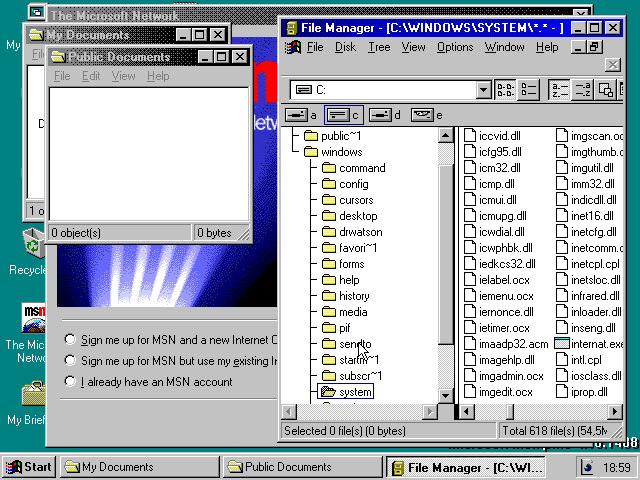Select the pif folder in tree
Screen dimensions: 640x480
click(336, 328)
